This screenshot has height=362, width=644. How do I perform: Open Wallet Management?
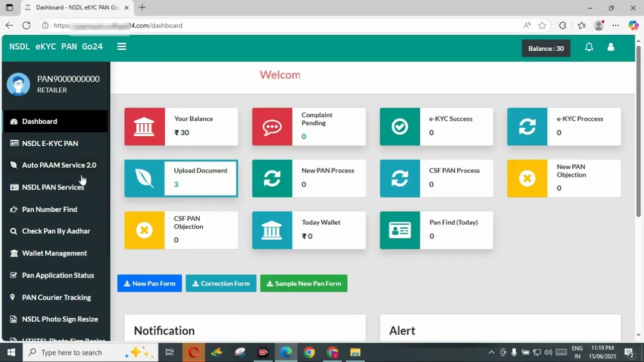[55, 253]
